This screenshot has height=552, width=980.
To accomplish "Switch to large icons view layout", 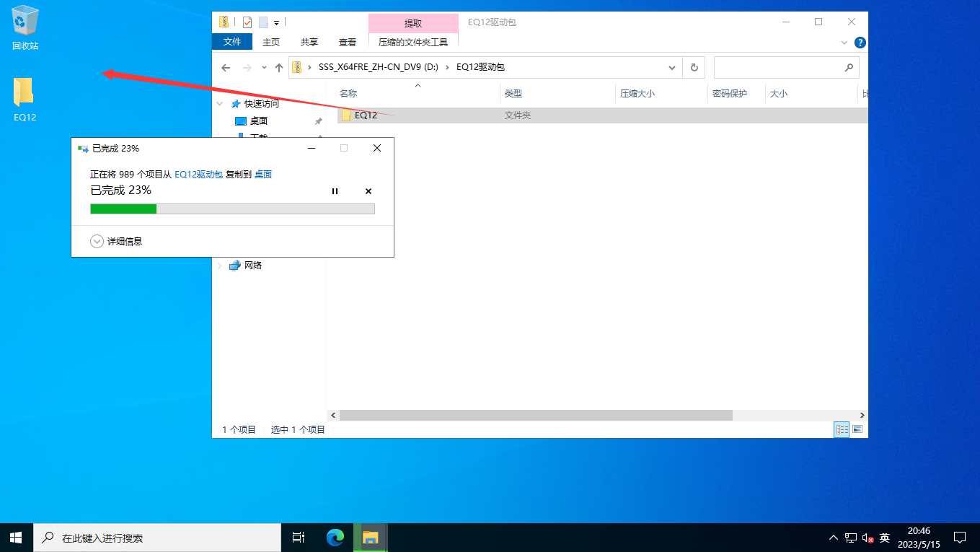I will [x=857, y=429].
